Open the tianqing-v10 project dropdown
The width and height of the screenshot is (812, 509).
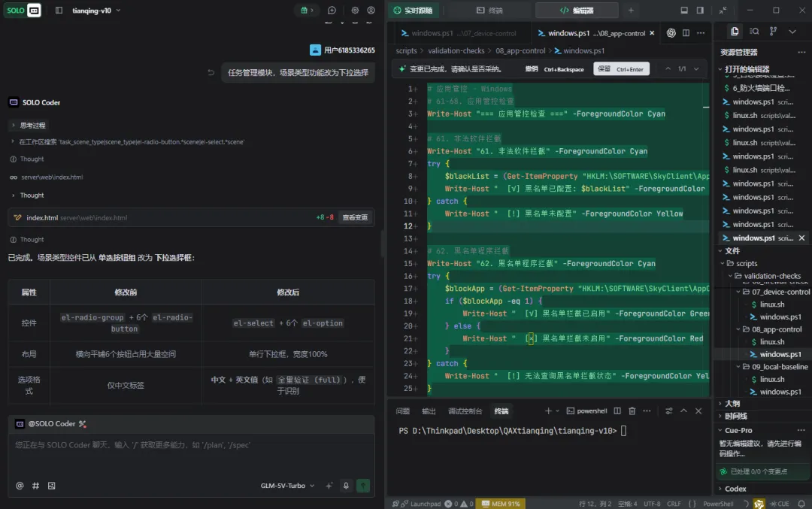tap(96, 11)
